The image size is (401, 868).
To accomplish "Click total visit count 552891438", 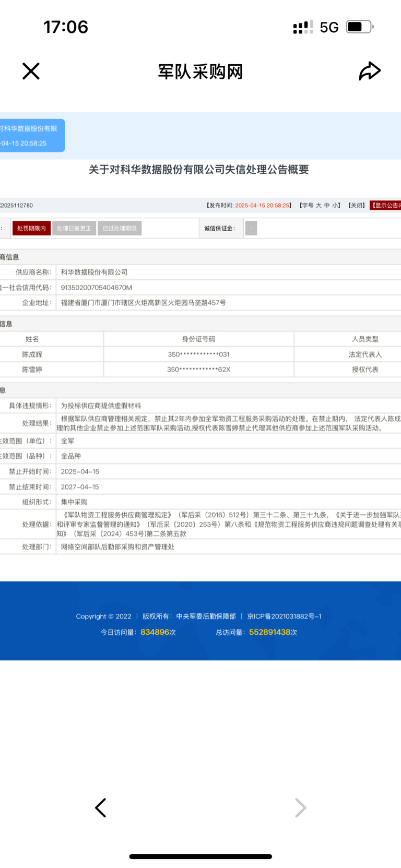I will (269, 632).
